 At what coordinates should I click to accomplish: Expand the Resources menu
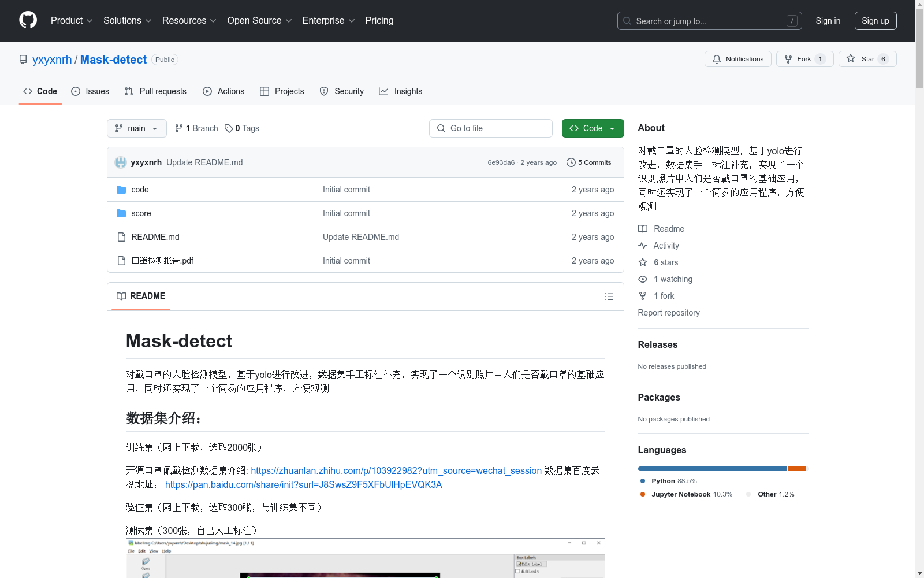[189, 21]
